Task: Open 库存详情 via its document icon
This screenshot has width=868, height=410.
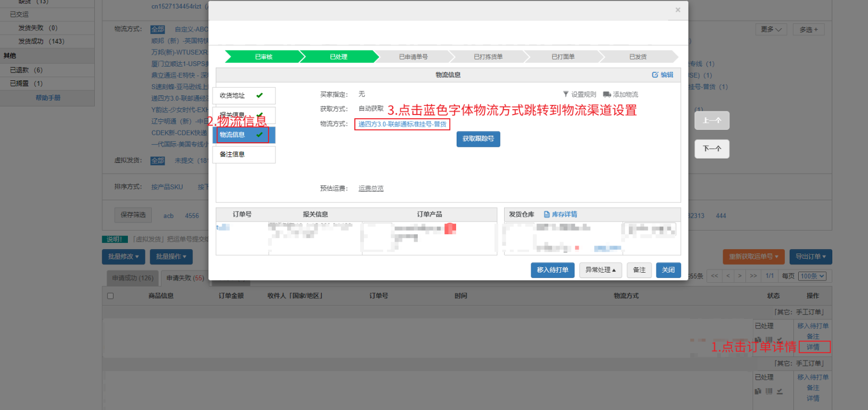Action: [x=547, y=215]
